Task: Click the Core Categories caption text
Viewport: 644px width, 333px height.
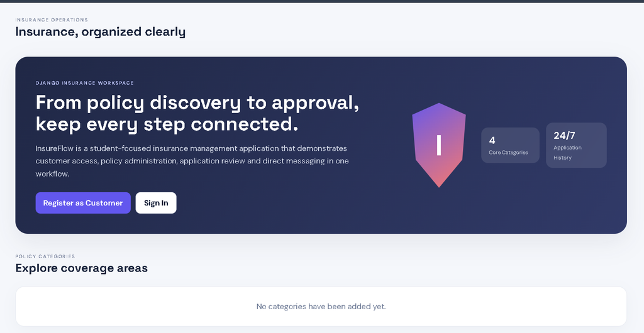Action: 508,153
